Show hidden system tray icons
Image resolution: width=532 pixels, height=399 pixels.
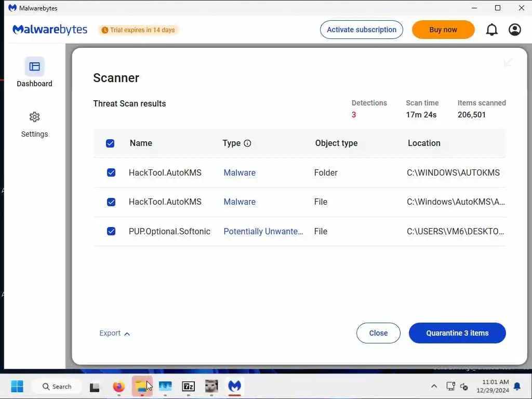(434, 386)
